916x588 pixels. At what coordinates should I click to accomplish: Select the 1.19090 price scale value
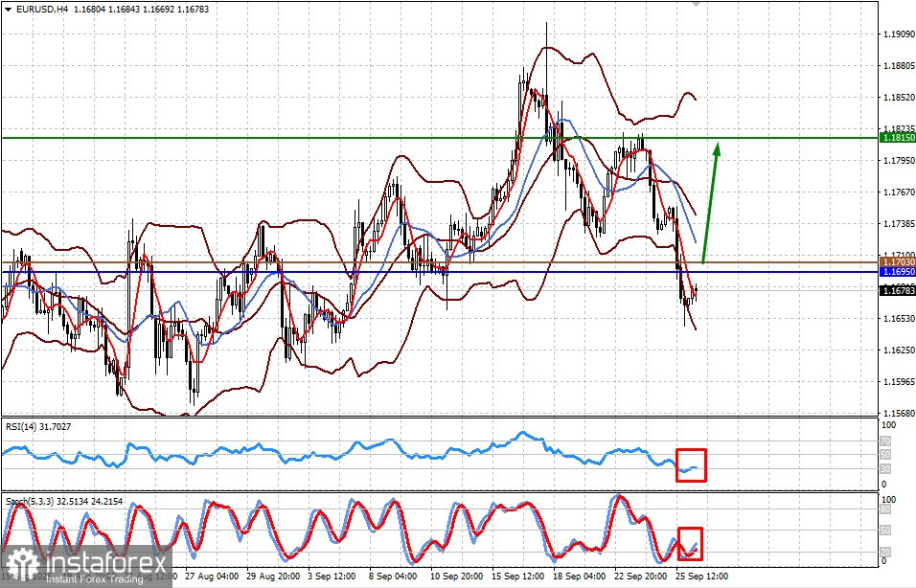899,34
